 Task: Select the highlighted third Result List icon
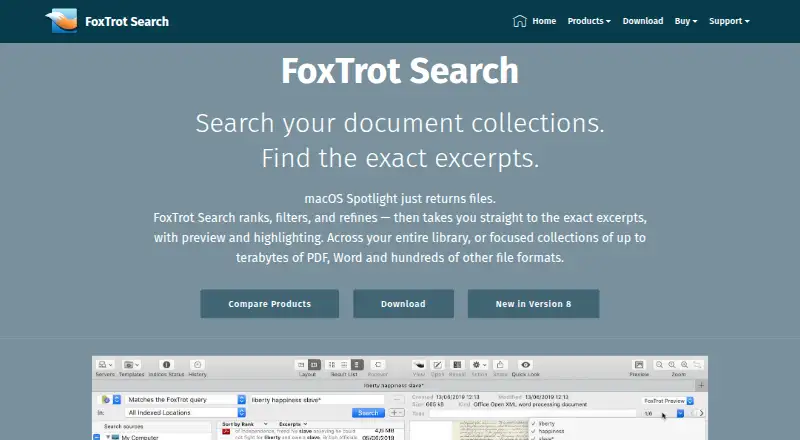click(357, 364)
